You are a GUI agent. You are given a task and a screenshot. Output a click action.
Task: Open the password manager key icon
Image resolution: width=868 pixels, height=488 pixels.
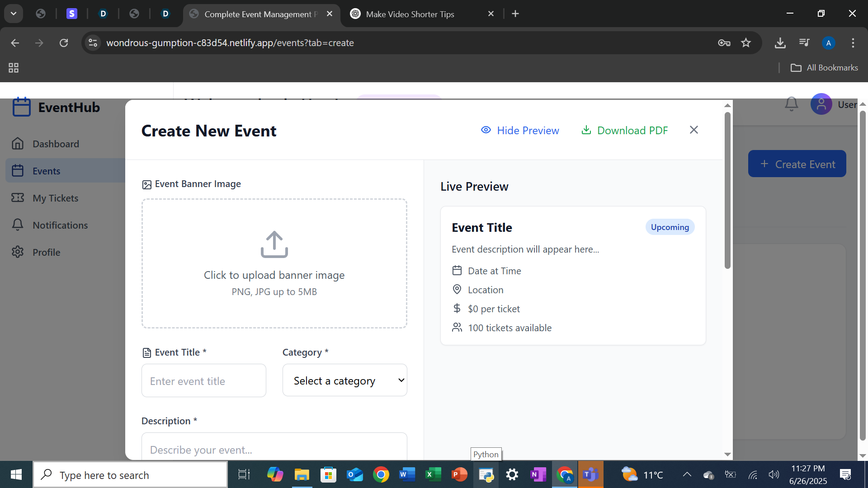[724, 43]
